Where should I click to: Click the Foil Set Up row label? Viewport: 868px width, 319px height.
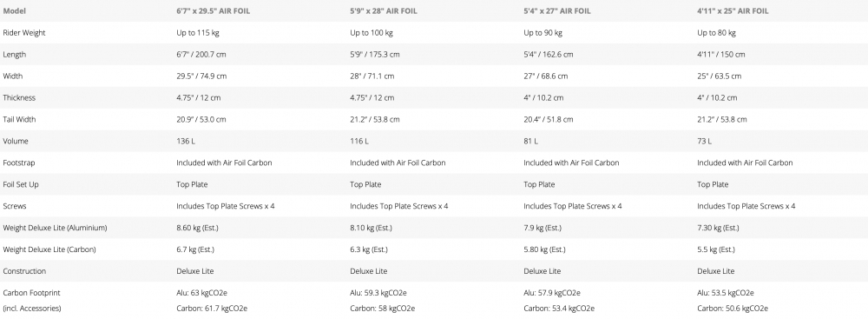click(x=21, y=185)
